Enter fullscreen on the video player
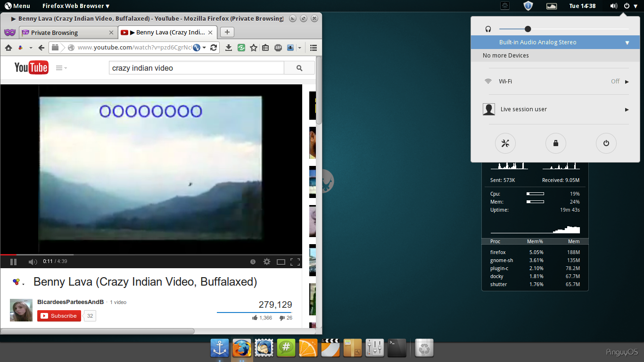This screenshot has height=362, width=644. tap(295, 262)
